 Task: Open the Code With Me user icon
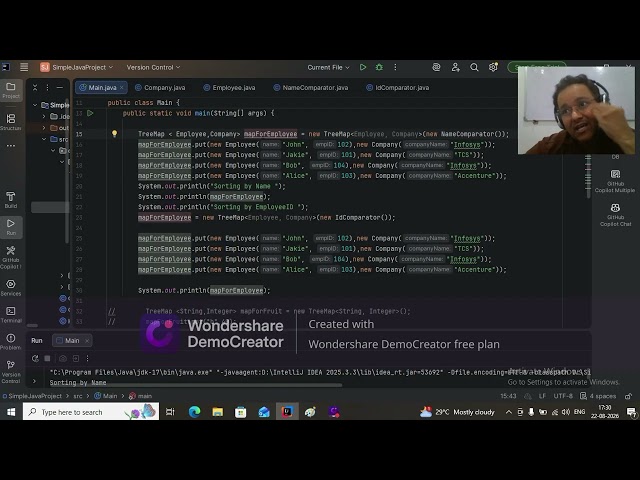click(x=456, y=67)
